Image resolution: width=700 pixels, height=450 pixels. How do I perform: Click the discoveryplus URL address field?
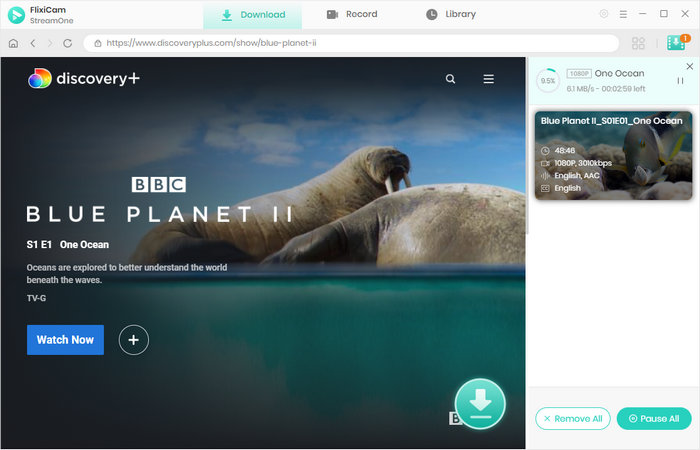pyautogui.click(x=351, y=43)
